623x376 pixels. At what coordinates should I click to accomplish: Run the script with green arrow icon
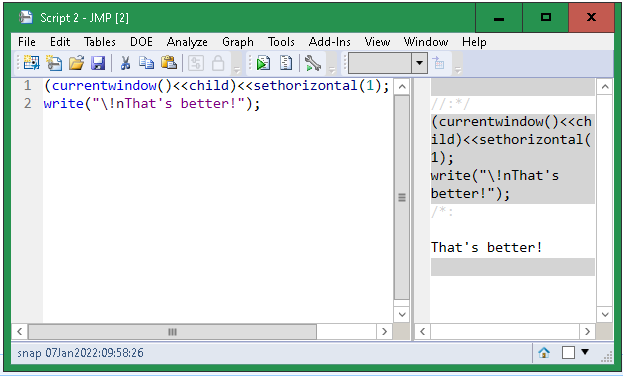click(263, 63)
